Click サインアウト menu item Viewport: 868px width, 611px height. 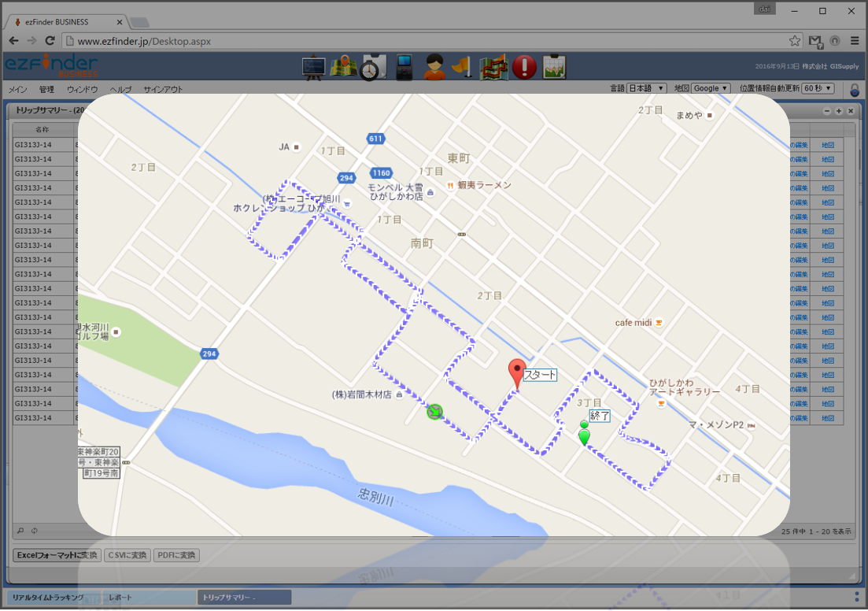(164, 89)
